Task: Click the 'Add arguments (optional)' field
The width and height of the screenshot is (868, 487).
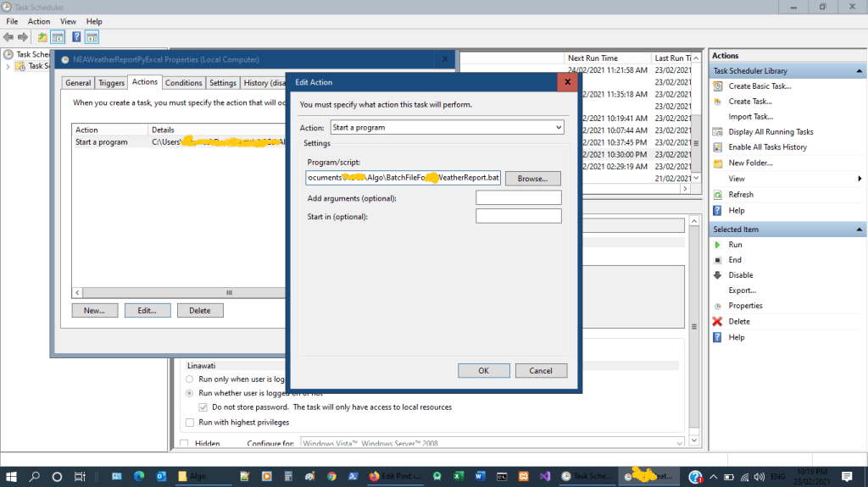Action: [519, 198]
